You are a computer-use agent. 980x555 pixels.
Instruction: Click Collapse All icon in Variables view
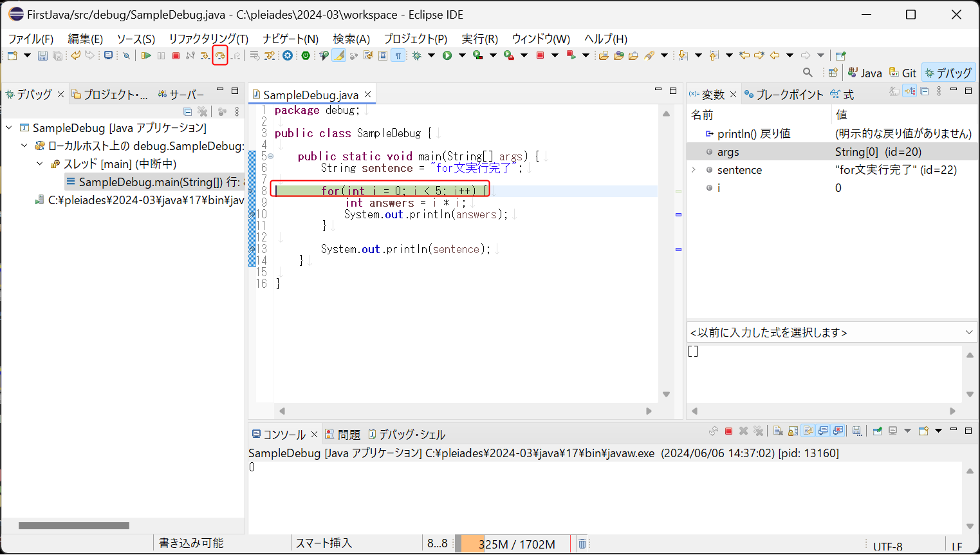coord(925,91)
